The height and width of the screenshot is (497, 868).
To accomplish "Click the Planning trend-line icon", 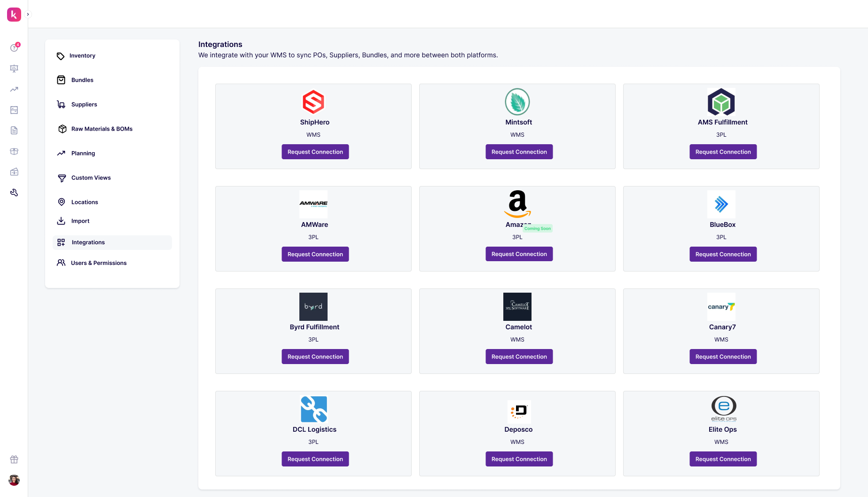I will (x=61, y=153).
